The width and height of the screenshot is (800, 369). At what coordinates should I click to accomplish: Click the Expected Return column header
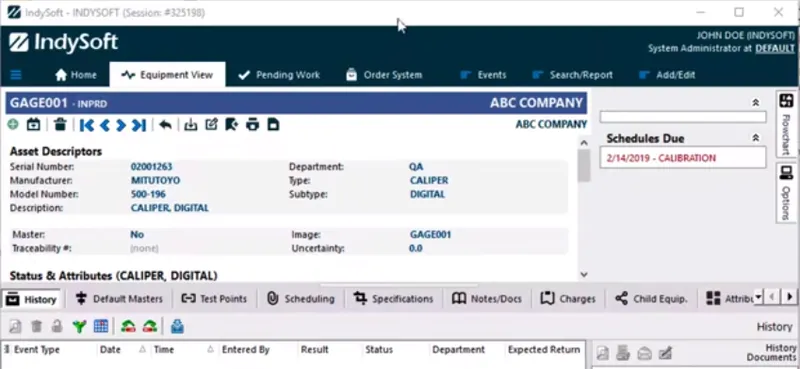[544, 350]
